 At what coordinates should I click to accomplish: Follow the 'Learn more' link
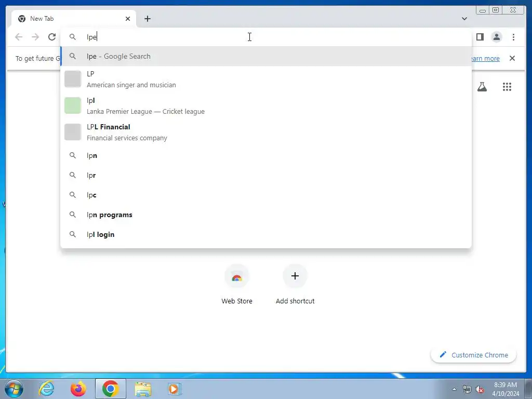485,58
